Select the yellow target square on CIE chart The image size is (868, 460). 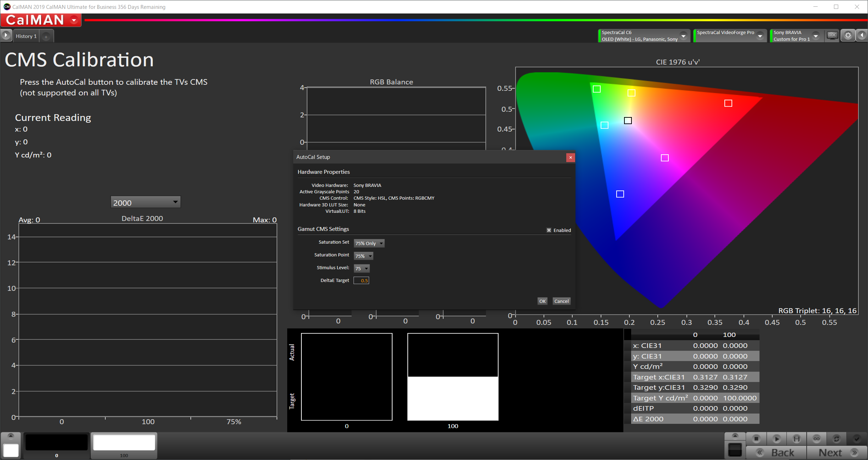tap(631, 93)
